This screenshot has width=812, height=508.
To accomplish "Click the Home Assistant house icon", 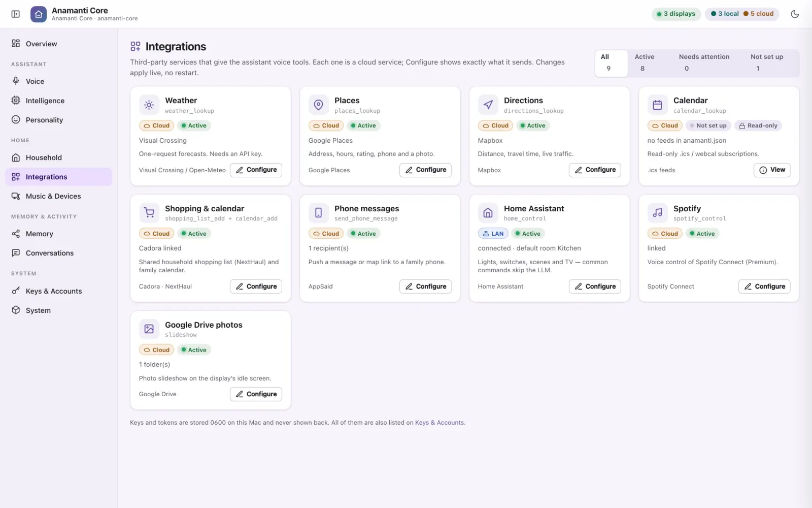I will coord(488,213).
